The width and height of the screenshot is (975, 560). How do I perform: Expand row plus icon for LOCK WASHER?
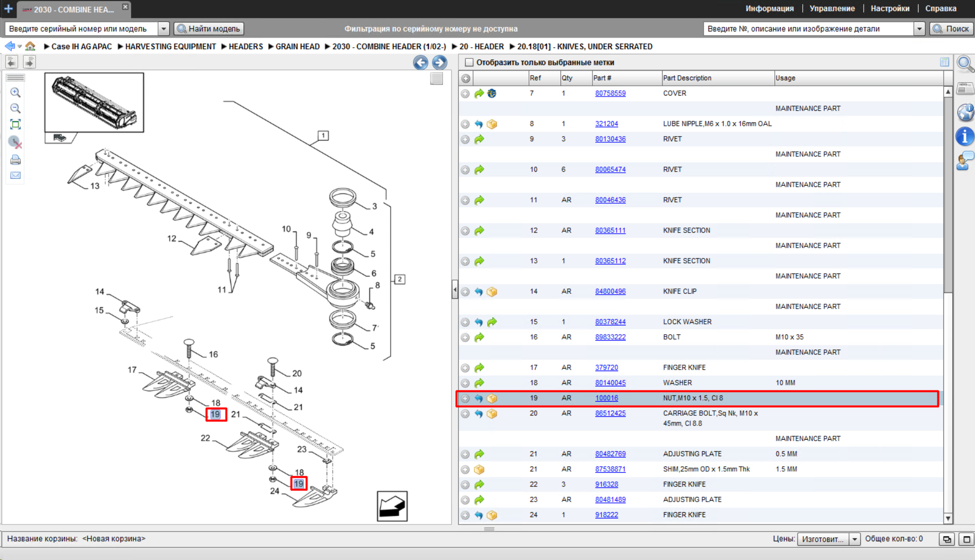pos(465,322)
